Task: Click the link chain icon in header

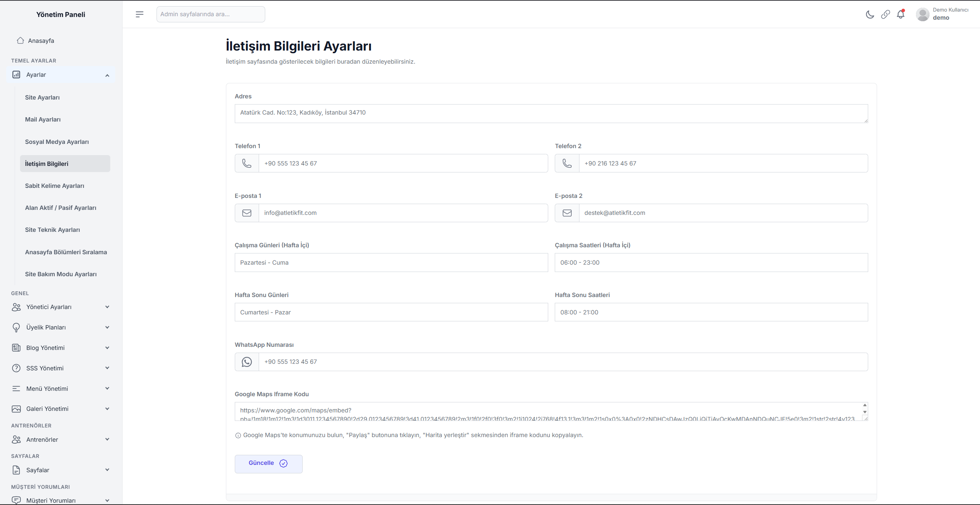Action: (x=885, y=14)
